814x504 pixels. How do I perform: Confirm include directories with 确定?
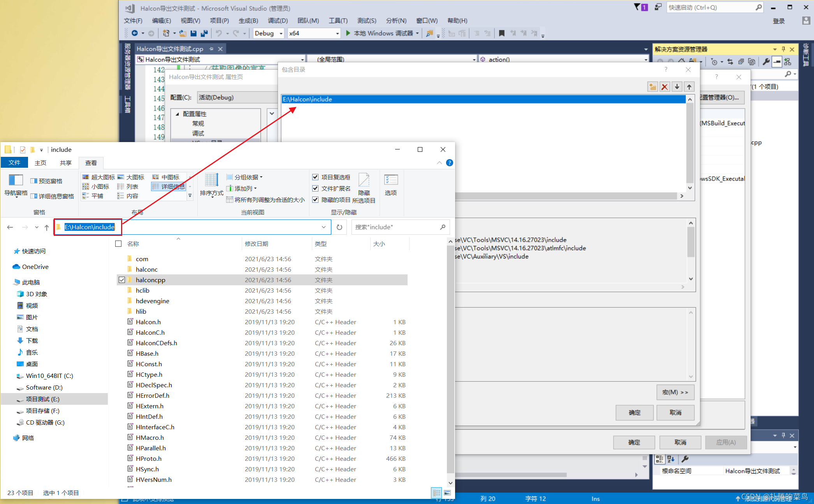[x=635, y=413]
